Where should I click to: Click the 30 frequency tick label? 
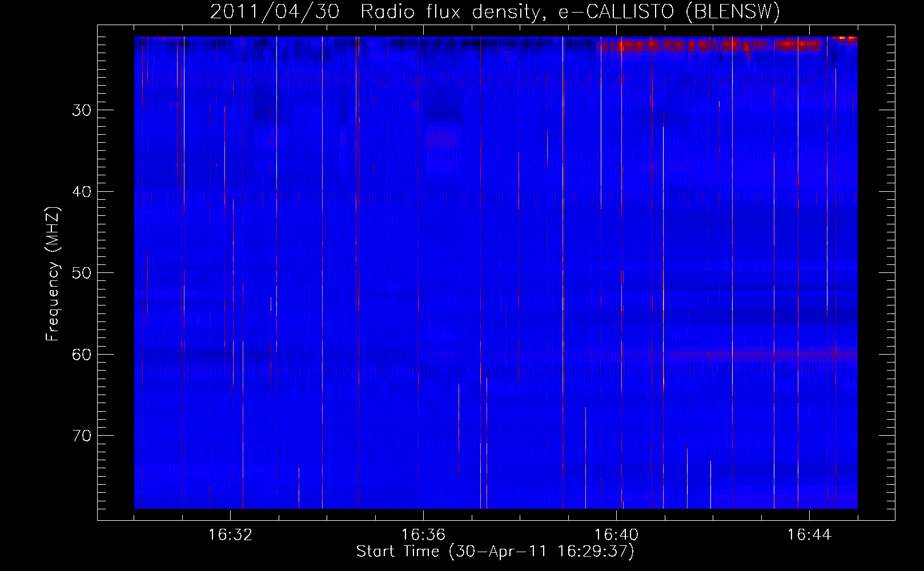(x=82, y=110)
